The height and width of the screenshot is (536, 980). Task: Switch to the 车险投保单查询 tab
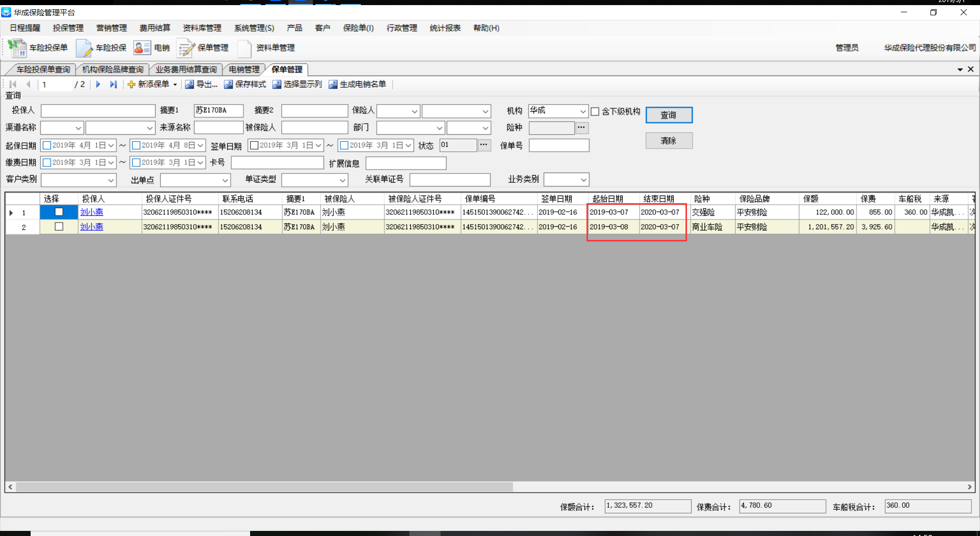pos(43,69)
